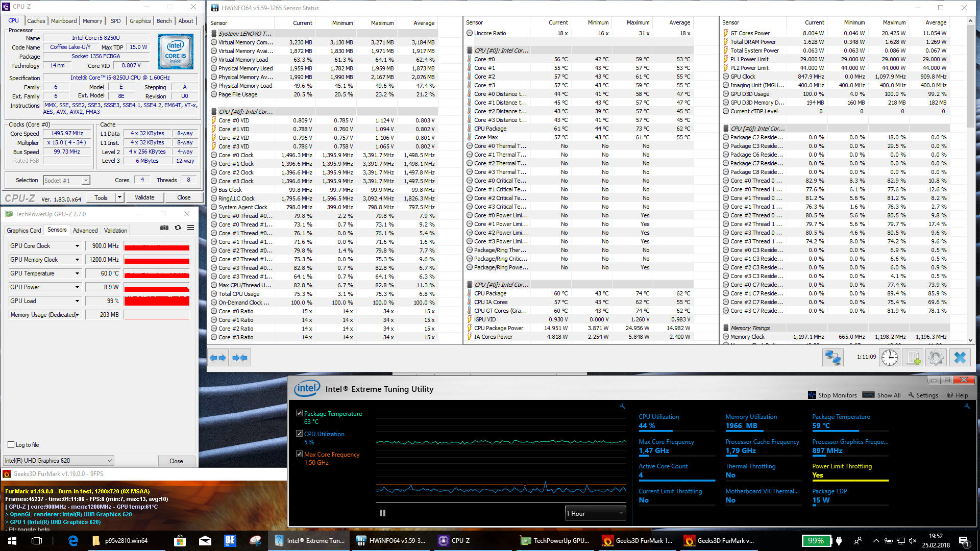Viewport: 980px width, 551px height.
Task: Enable Log to file in GPU-Z
Action: click(11, 445)
